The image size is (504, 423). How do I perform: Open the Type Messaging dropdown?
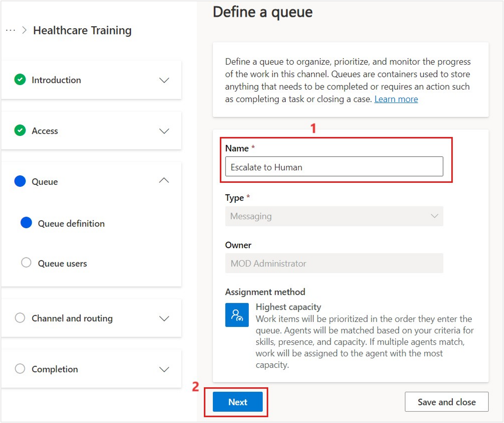point(334,216)
